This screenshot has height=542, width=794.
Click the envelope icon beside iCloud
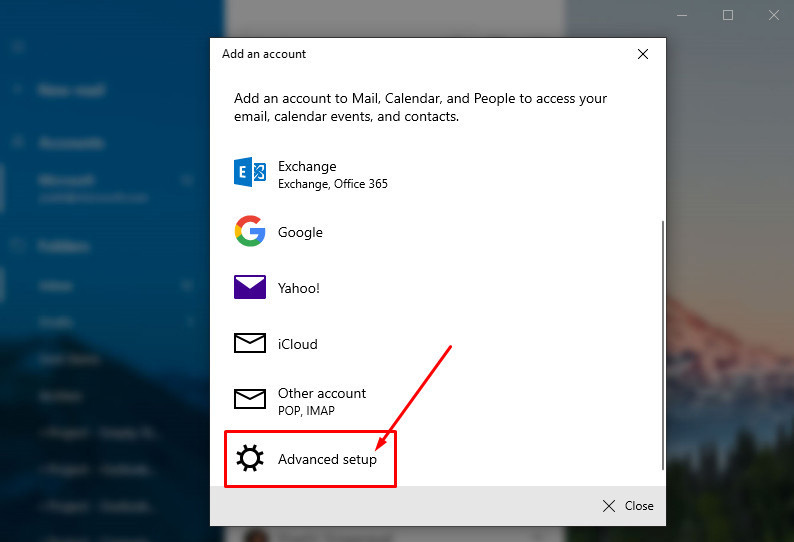pos(249,344)
